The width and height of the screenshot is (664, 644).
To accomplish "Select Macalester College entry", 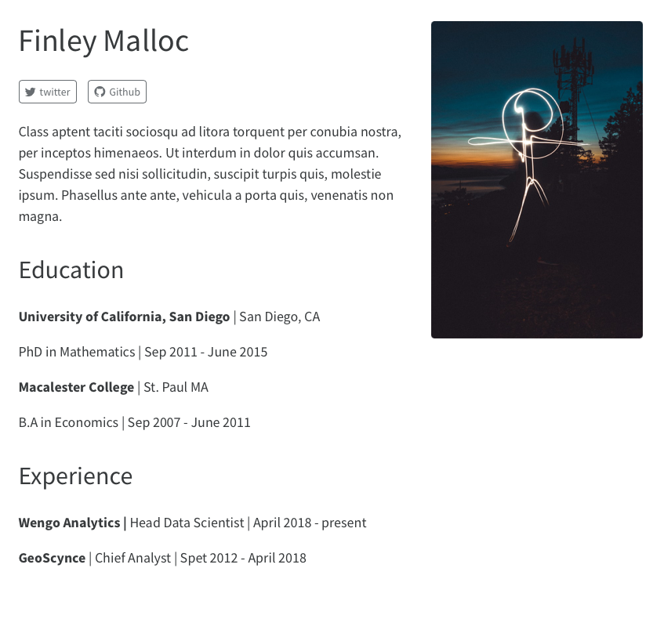I will click(x=76, y=387).
